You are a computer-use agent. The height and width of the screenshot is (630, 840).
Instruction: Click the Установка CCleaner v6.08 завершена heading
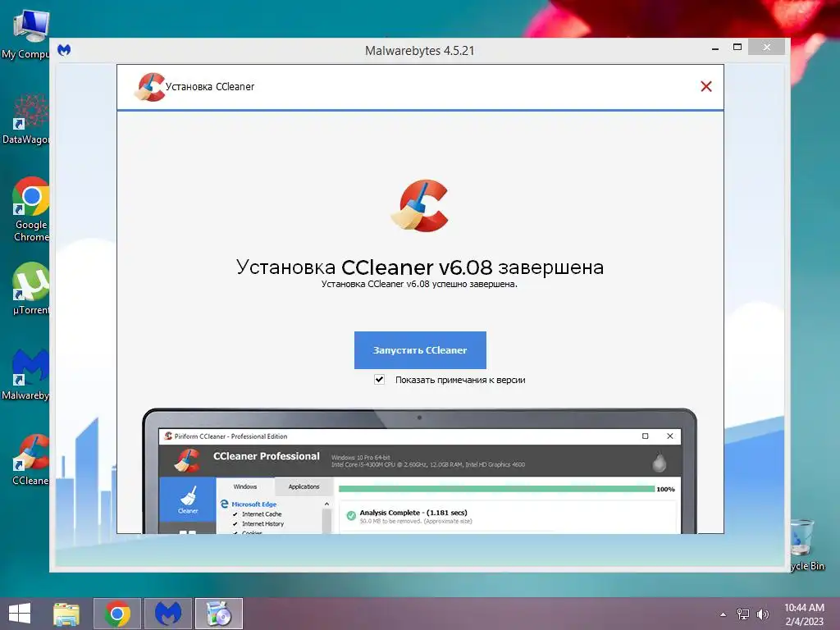pos(420,267)
